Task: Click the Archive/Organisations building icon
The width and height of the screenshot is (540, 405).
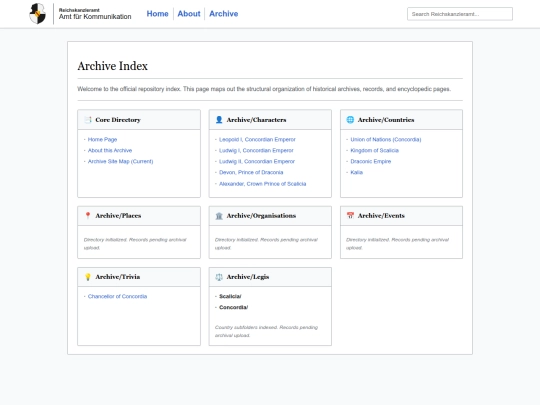Action: coord(219,216)
